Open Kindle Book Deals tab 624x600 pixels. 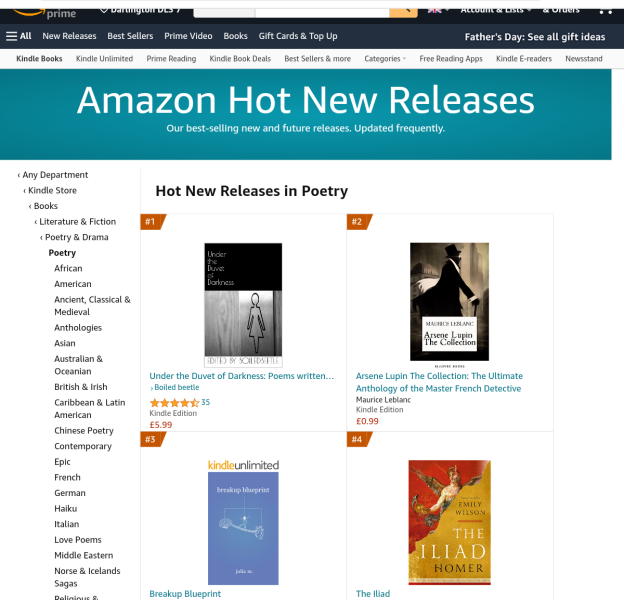(240, 59)
